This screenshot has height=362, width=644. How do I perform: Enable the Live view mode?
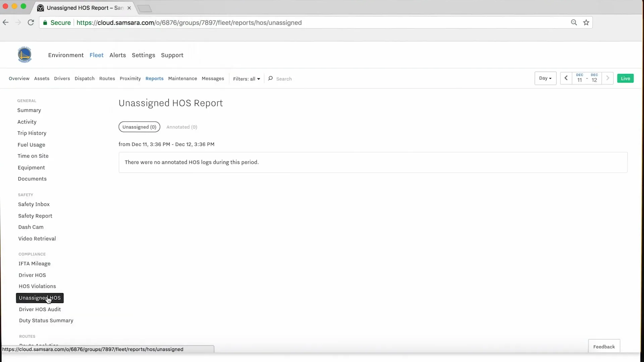[x=625, y=78]
